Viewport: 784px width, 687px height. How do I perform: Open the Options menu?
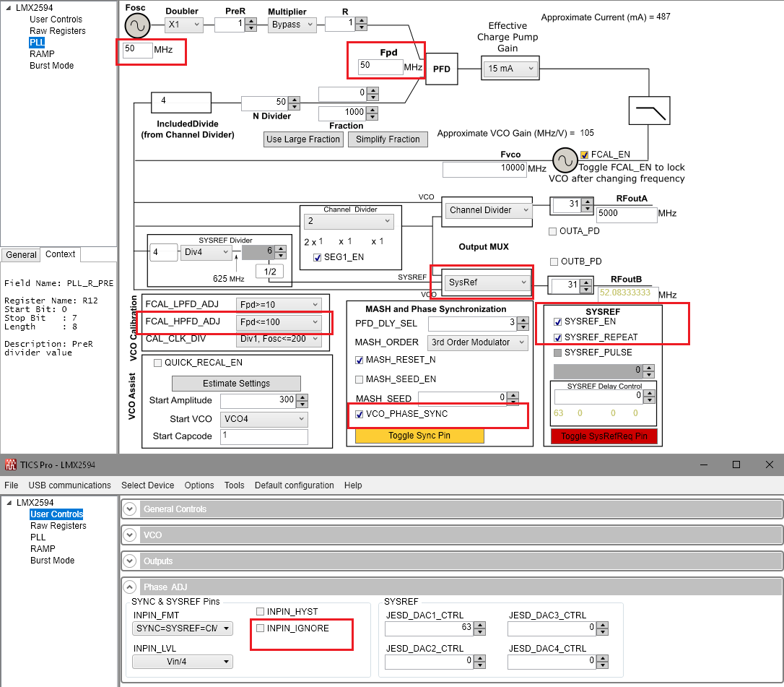(199, 485)
